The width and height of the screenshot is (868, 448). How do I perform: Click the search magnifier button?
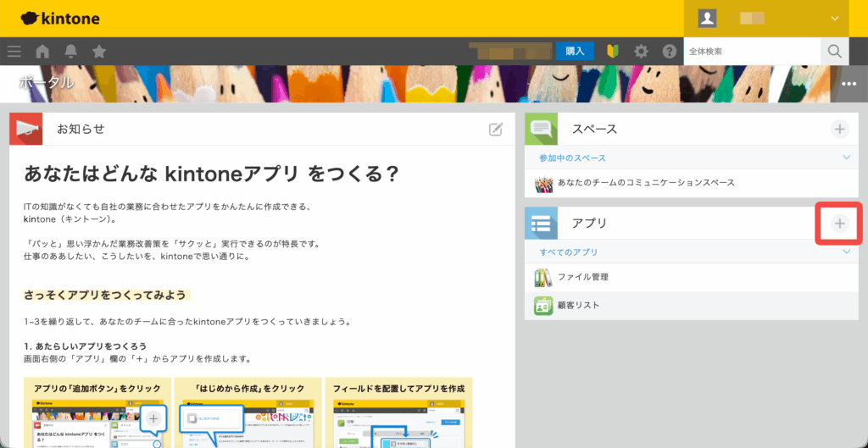pos(835,51)
